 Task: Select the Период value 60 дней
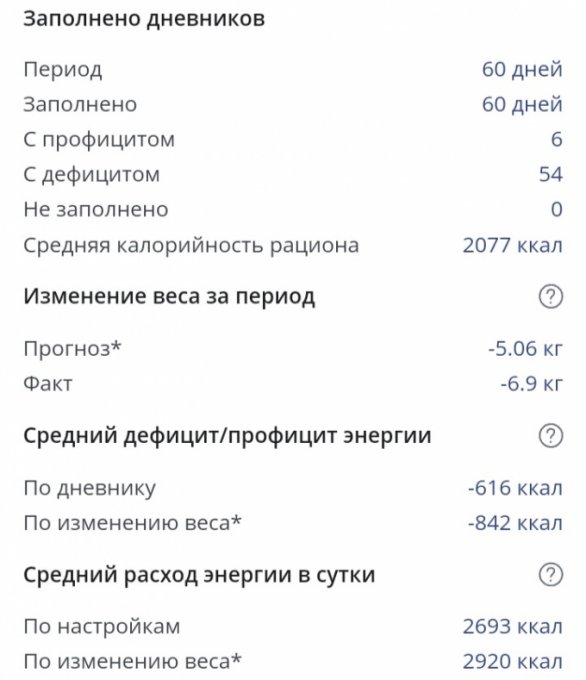(522, 69)
